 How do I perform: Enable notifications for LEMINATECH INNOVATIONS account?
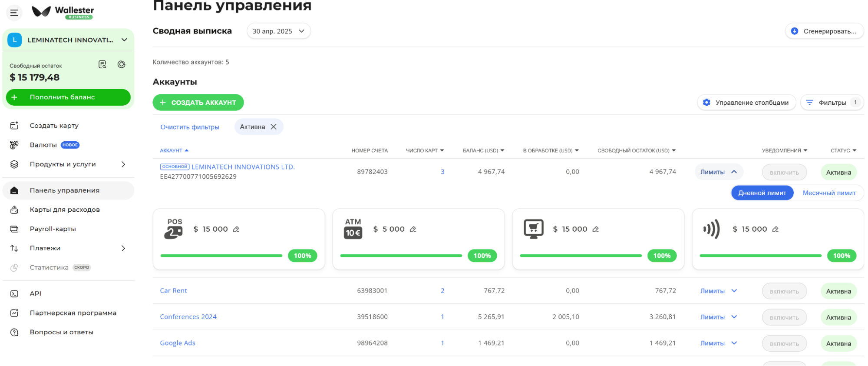[x=784, y=173]
